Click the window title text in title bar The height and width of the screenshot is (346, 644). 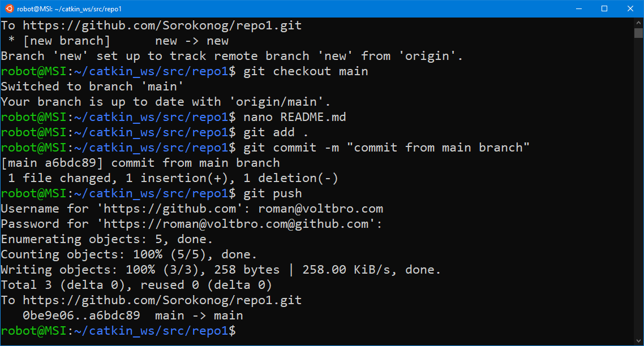(69, 9)
